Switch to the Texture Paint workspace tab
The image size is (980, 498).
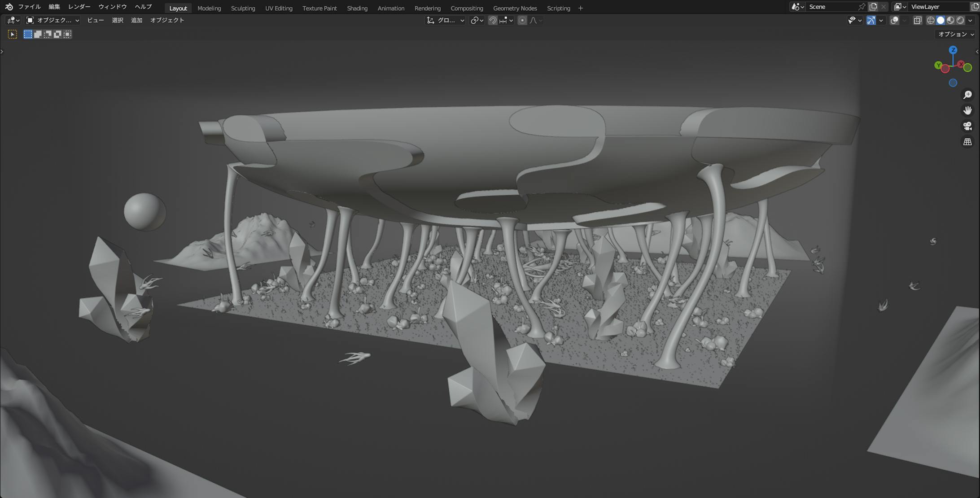coord(319,8)
